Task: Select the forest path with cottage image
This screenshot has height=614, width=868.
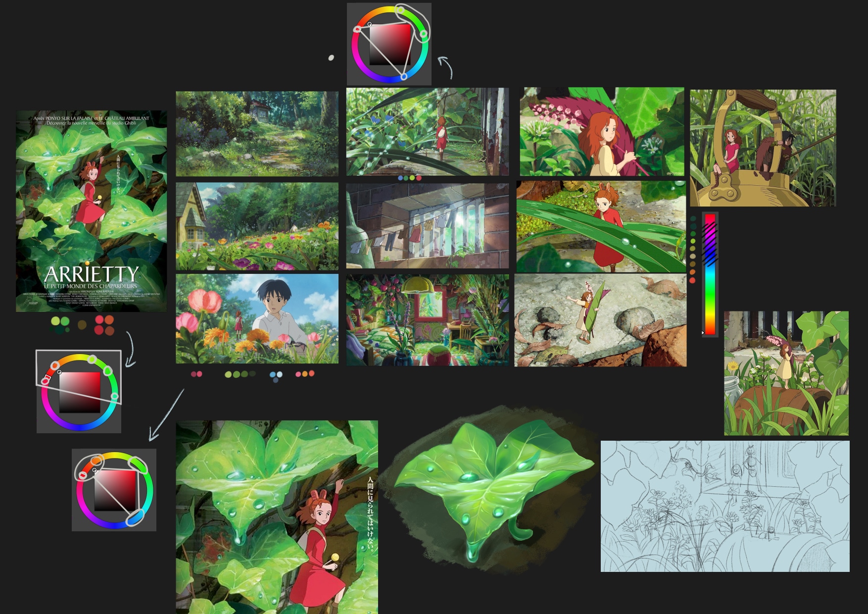Action: click(x=257, y=133)
